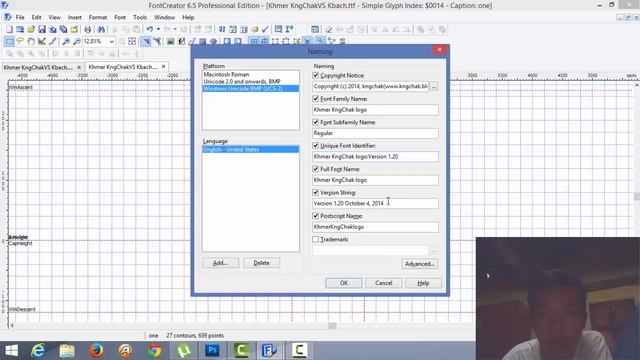This screenshot has height=360, width=640.
Task: Click the comment bubble icon in toolbar
Action: tap(255, 29)
